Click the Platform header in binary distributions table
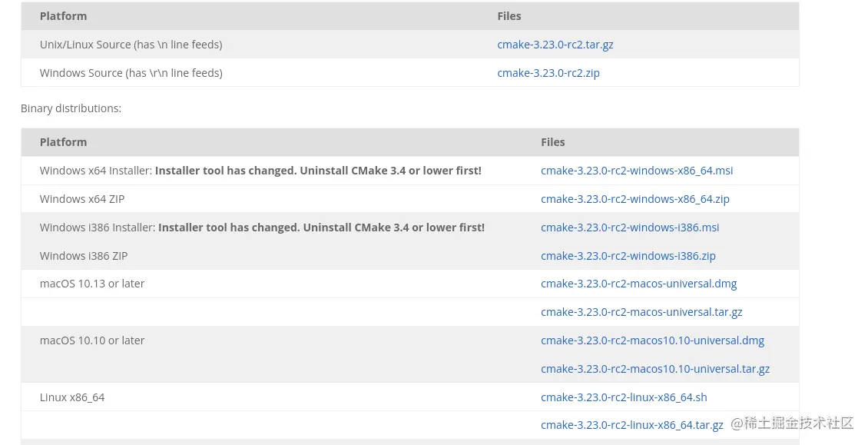The image size is (868, 445). tap(63, 141)
